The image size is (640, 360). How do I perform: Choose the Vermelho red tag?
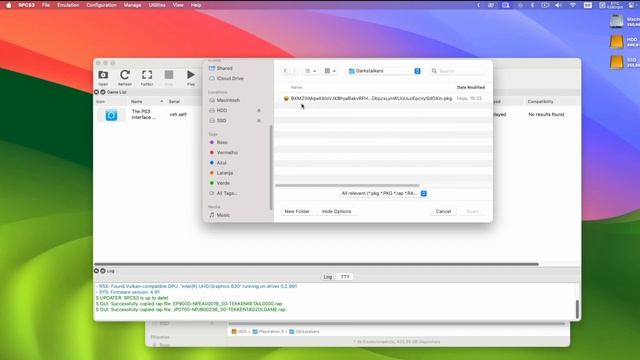click(x=227, y=152)
